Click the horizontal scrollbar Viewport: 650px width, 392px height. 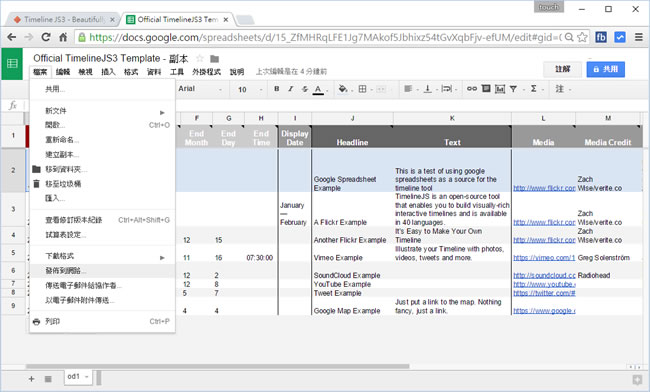(x=218, y=366)
